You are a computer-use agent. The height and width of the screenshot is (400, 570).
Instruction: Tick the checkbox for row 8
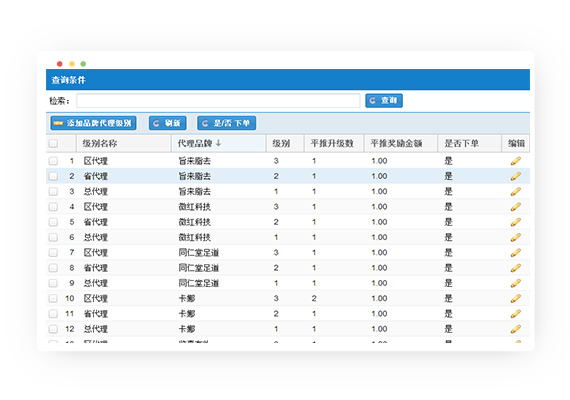pyautogui.click(x=53, y=268)
